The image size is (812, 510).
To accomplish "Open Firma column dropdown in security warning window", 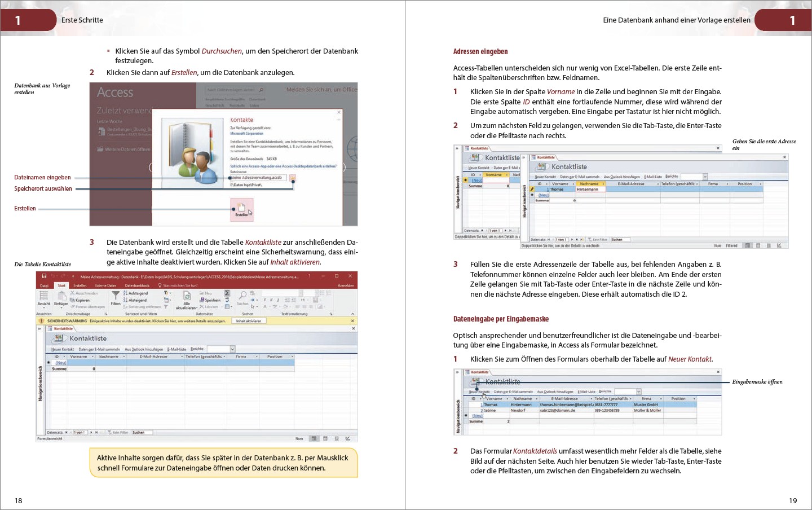I will pos(257,357).
